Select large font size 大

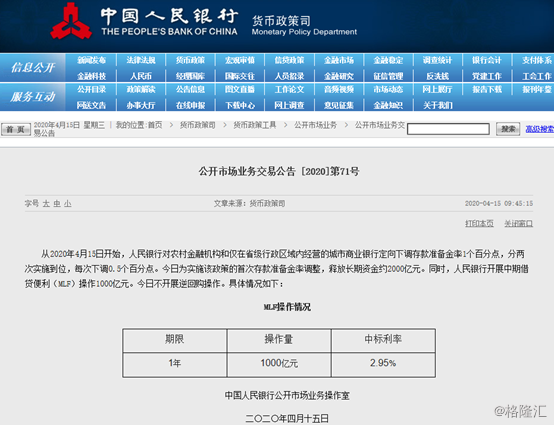tap(46, 204)
